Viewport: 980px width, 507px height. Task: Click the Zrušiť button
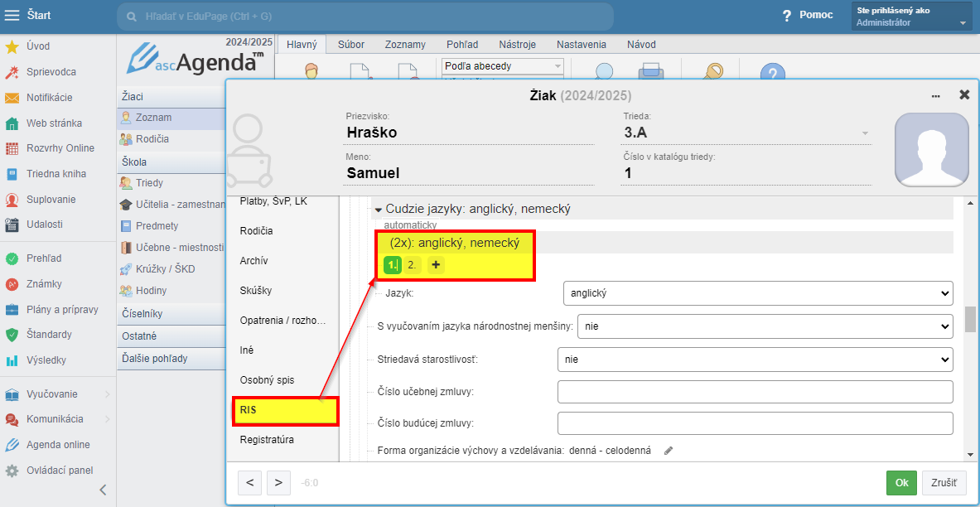point(944,483)
